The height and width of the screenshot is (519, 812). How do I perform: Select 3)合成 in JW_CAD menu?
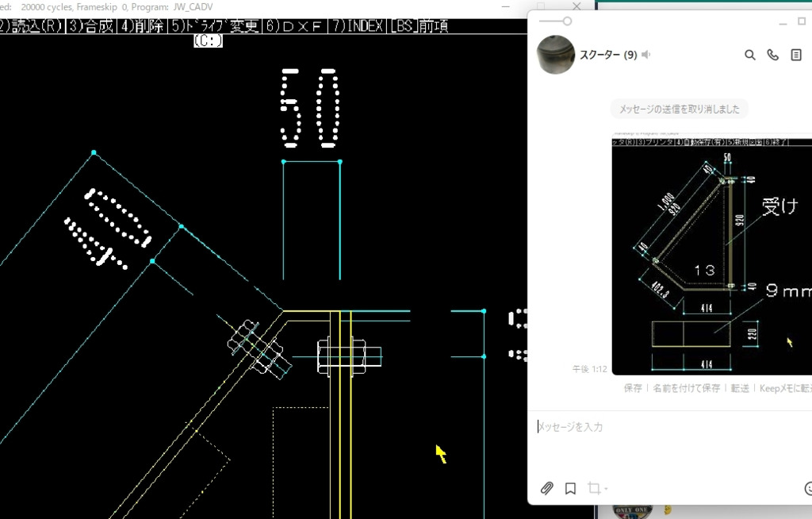pyautogui.click(x=90, y=26)
